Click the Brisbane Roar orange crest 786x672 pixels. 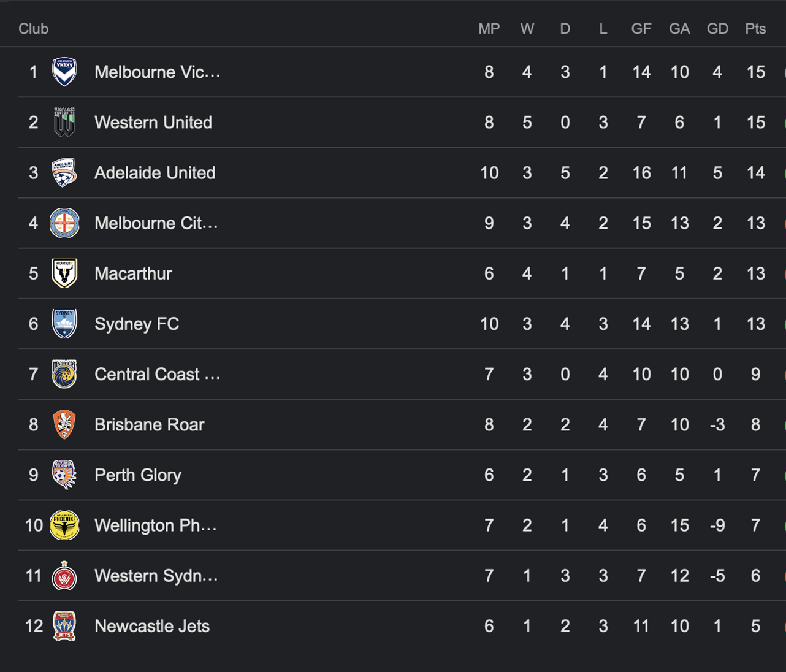tap(64, 424)
